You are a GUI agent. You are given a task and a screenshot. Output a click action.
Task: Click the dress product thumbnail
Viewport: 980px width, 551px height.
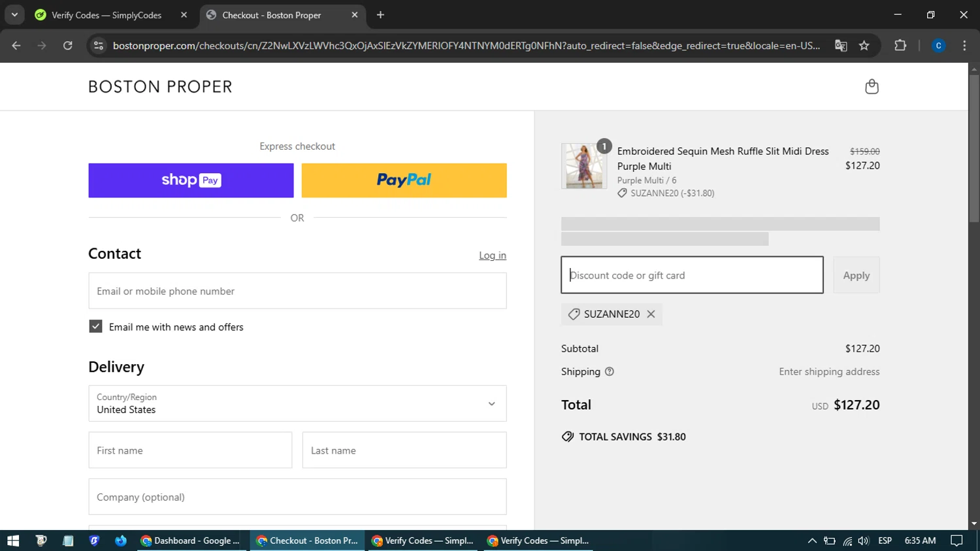coord(584,166)
